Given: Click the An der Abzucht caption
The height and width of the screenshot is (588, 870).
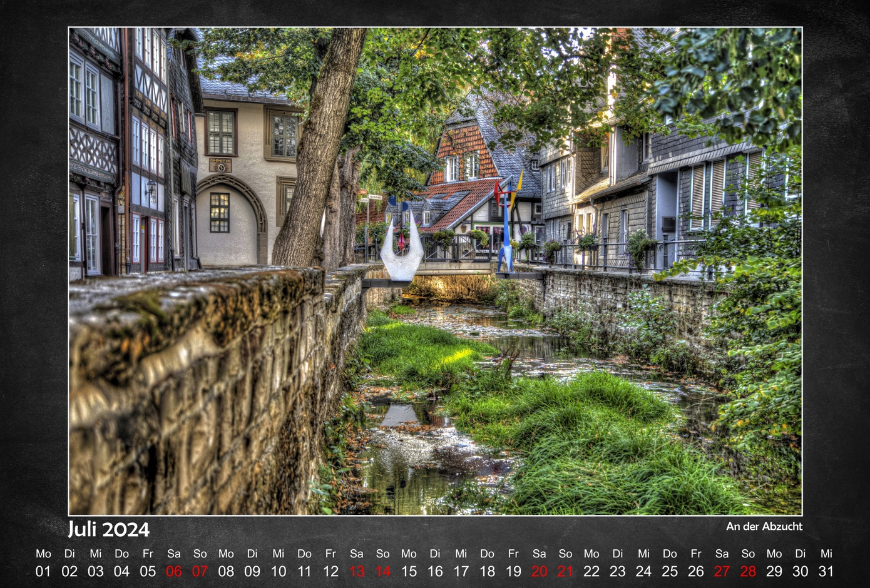Looking at the screenshot, I should pos(764,527).
